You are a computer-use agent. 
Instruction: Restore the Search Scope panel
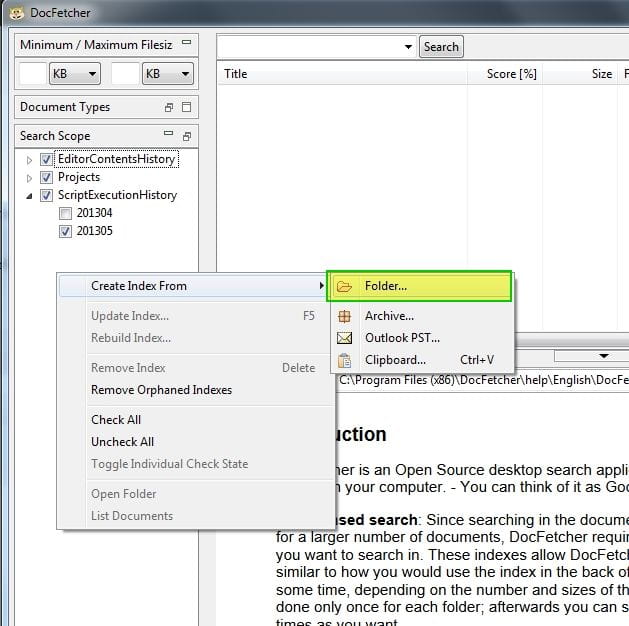tap(187, 136)
